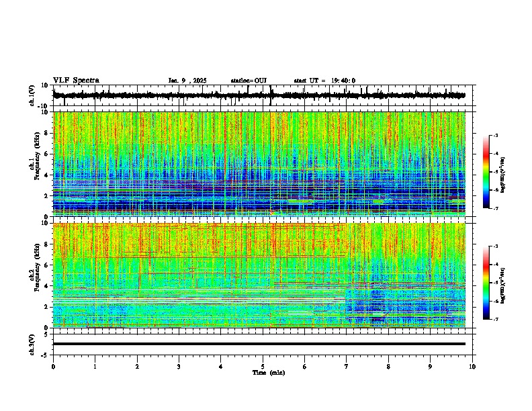
Task: Click the "2" tick on ch.2 frequency axis
Action: (47, 307)
